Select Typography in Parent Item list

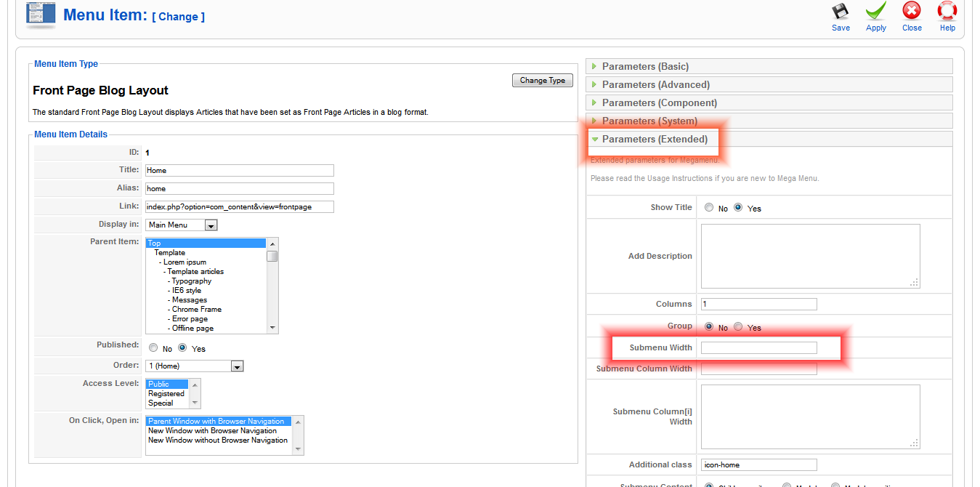(206, 281)
